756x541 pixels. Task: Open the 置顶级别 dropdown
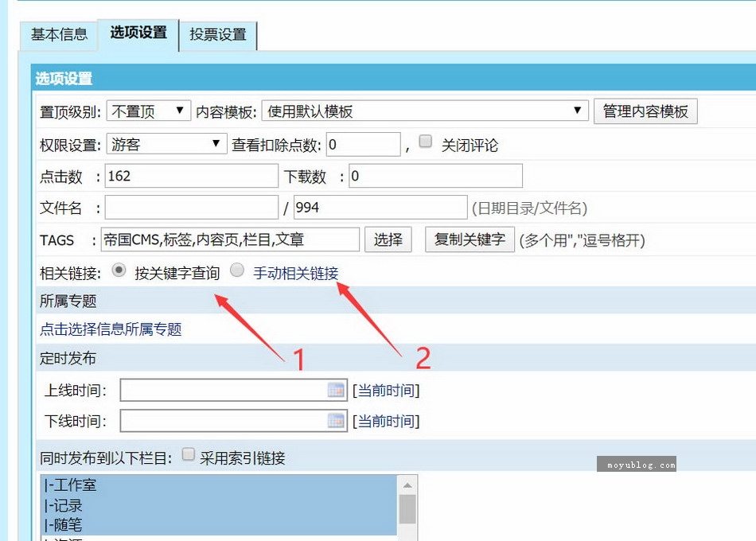[147, 112]
